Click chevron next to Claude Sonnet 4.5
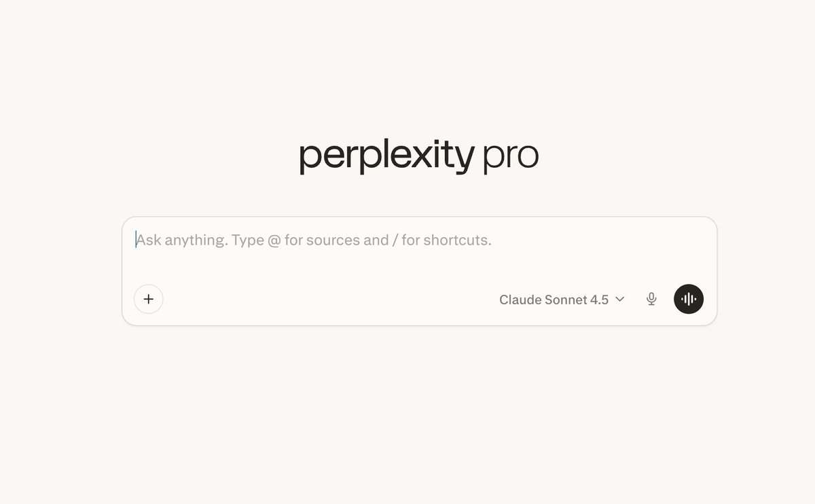815x504 pixels. pyautogui.click(x=619, y=299)
